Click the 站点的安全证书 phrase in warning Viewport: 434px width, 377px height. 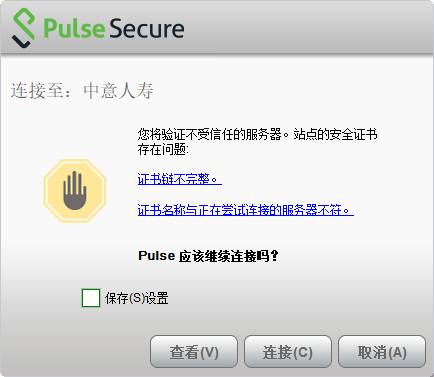(x=335, y=135)
